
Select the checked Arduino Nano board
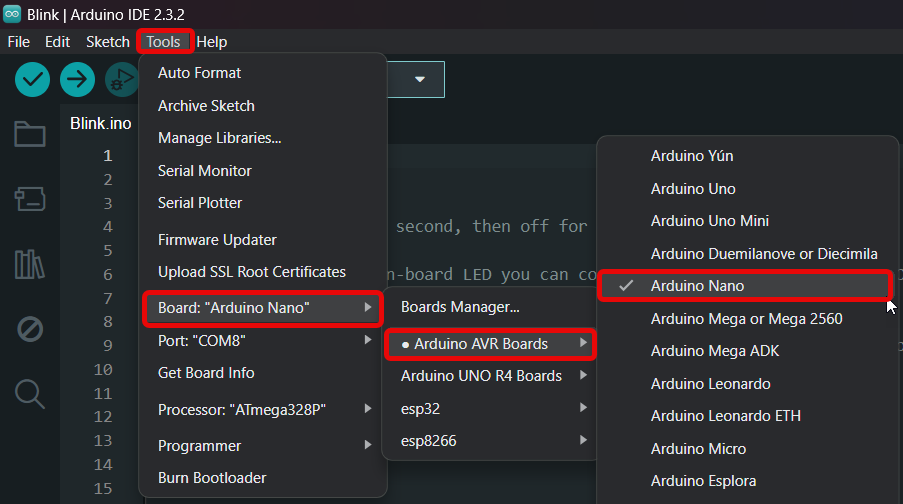[x=745, y=286]
